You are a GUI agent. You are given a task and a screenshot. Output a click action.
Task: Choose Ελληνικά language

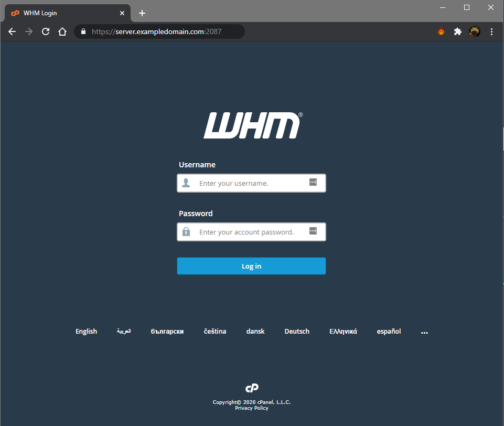[x=344, y=331]
